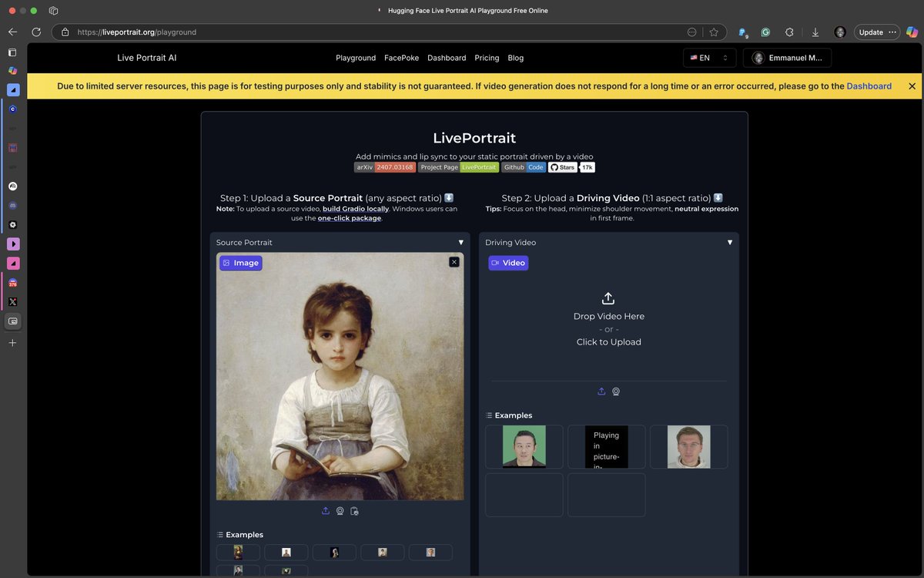Open the Project Page LivePortrait badge
924x578 pixels.
pos(459,167)
